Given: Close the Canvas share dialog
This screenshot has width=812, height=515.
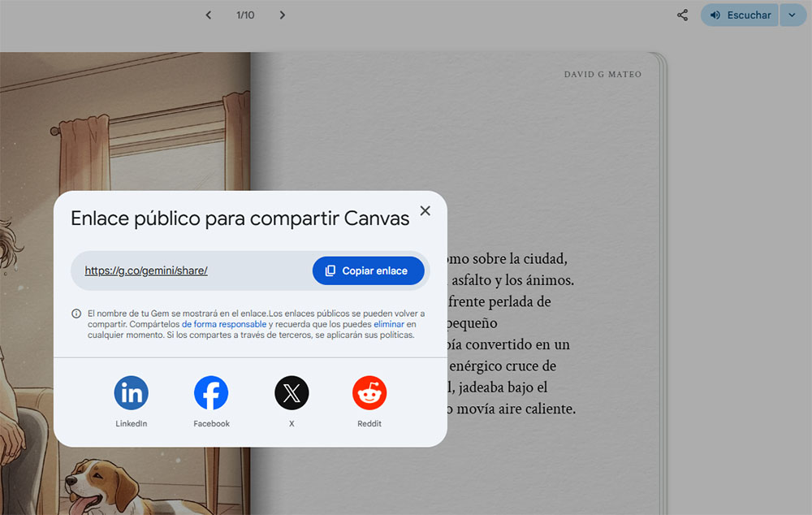Looking at the screenshot, I should [425, 211].
